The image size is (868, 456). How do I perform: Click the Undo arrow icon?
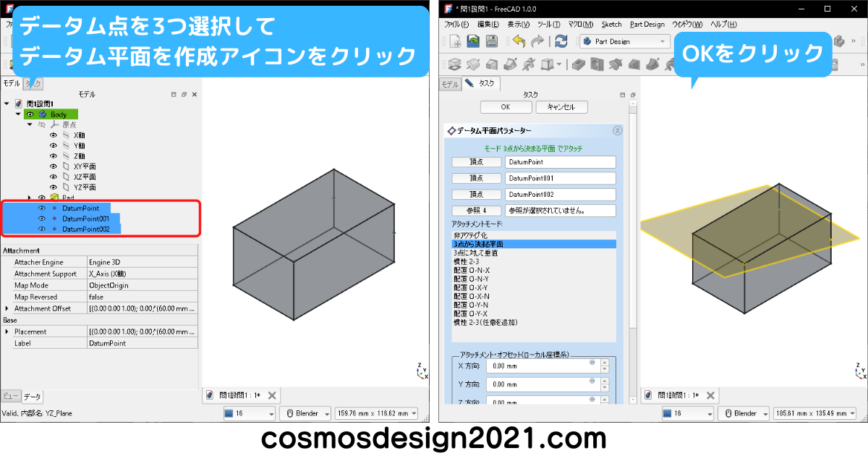(x=519, y=41)
